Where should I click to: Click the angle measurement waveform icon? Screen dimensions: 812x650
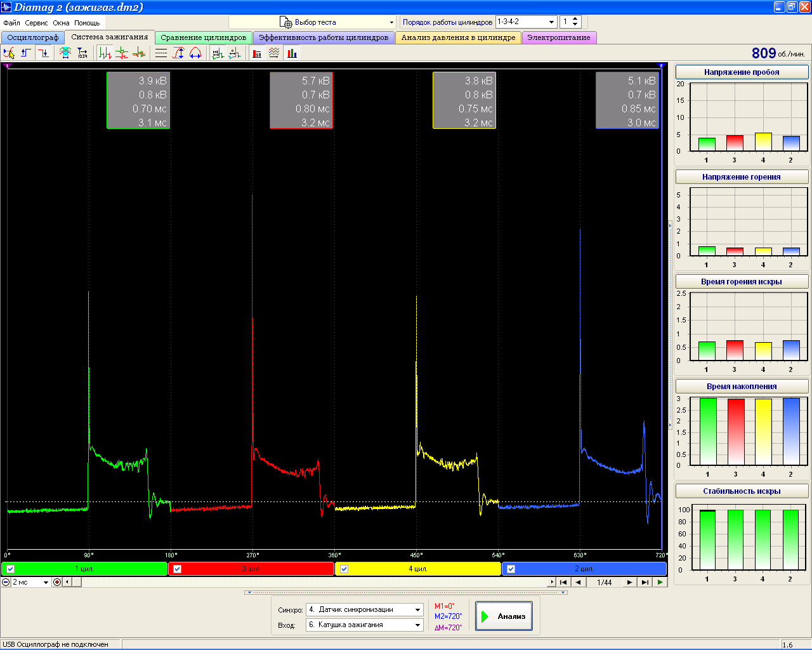235,53
